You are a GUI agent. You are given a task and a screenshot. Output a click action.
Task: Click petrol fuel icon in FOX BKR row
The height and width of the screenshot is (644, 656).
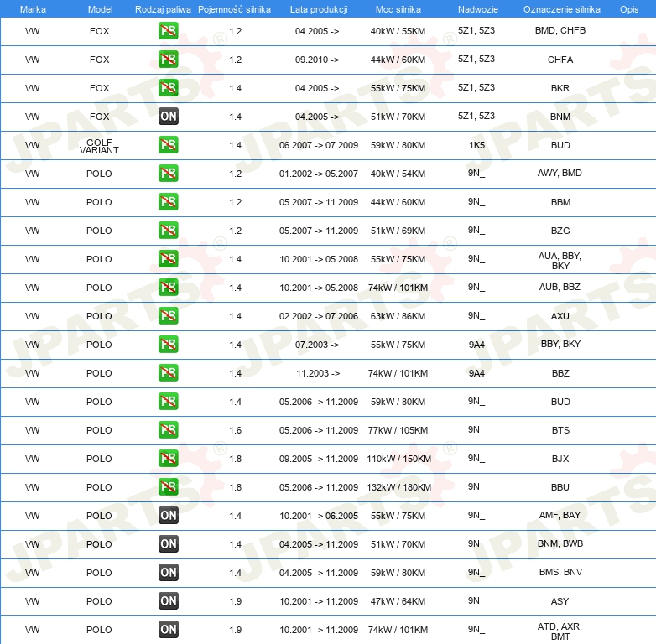(168, 88)
